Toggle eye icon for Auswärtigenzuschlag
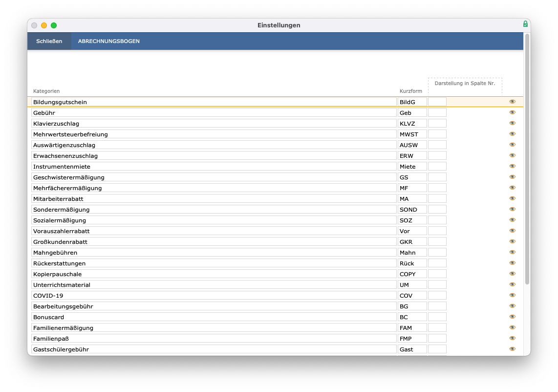Image resolution: width=558 pixels, height=392 pixels. pyautogui.click(x=513, y=145)
